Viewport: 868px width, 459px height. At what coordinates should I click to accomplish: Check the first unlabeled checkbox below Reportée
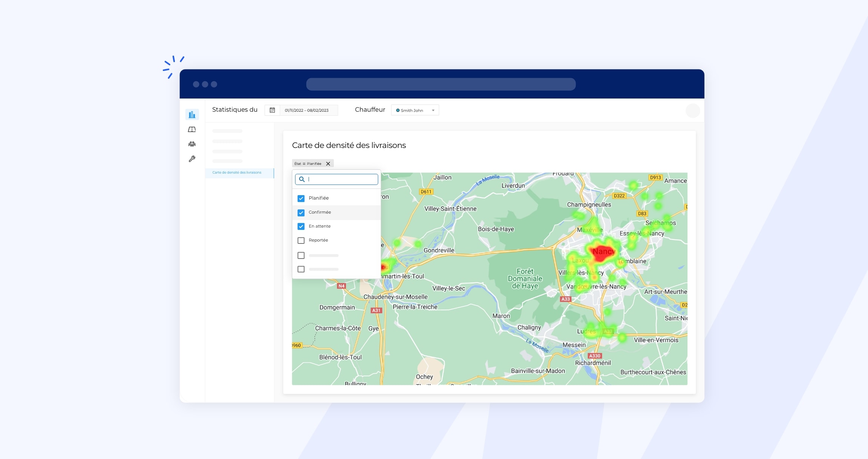click(301, 256)
